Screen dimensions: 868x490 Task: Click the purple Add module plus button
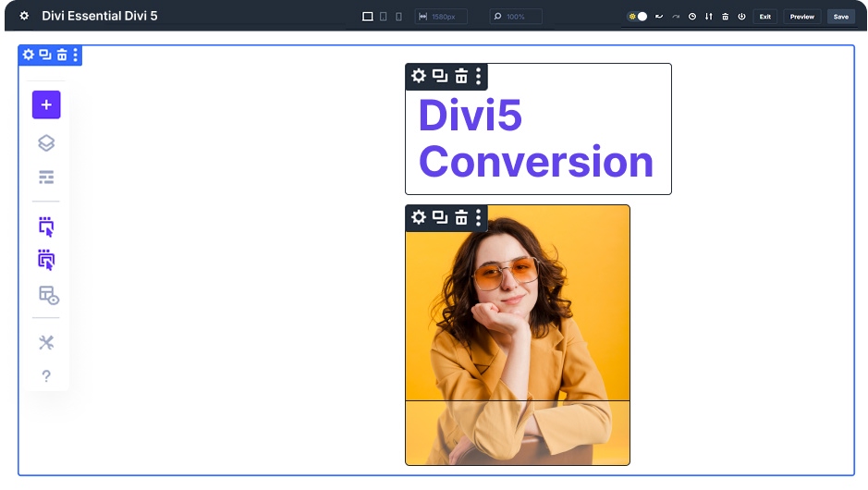(x=46, y=105)
